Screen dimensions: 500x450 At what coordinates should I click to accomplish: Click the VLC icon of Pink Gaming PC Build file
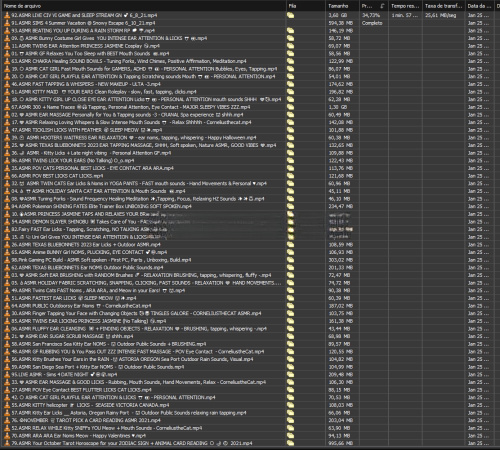point(7,260)
